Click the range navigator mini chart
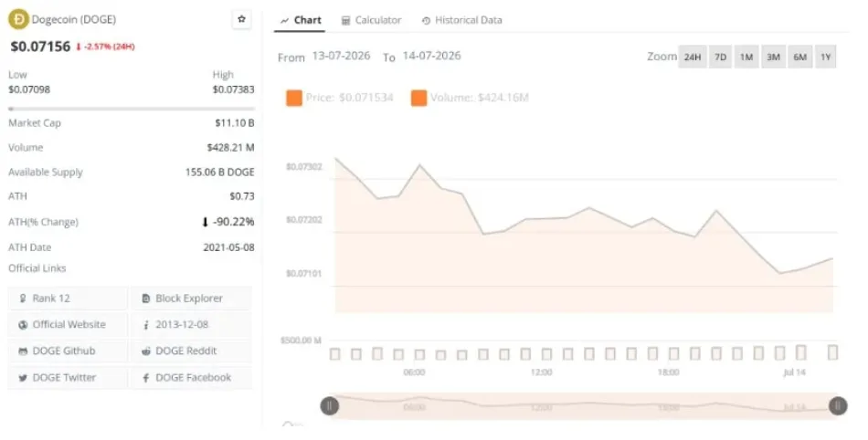The width and height of the screenshot is (868, 440). click(584, 406)
